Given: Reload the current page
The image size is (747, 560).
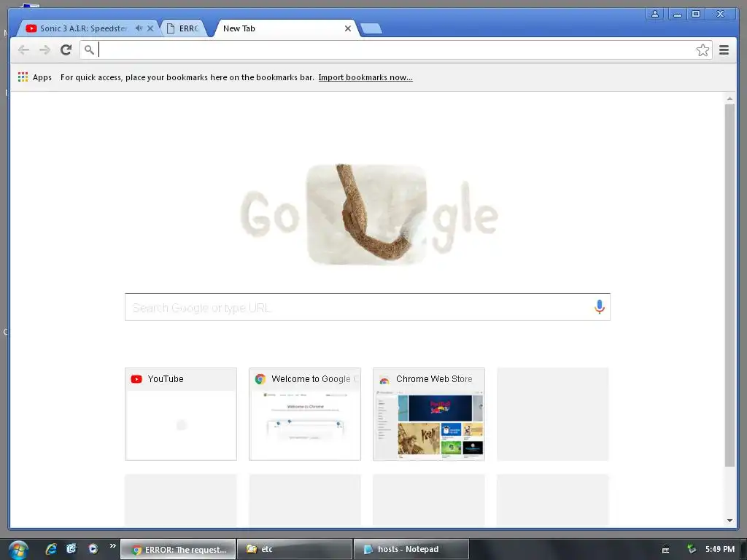Looking at the screenshot, I should pos(66,50).
